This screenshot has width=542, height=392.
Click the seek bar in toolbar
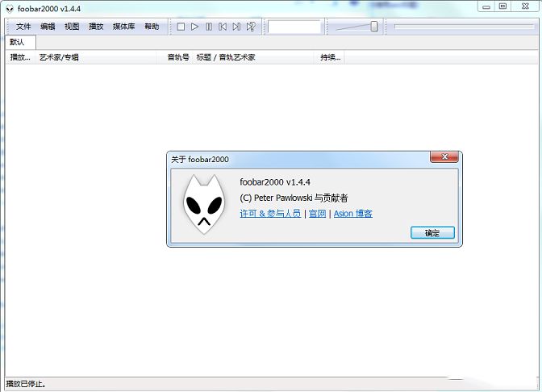pos(464,27)
